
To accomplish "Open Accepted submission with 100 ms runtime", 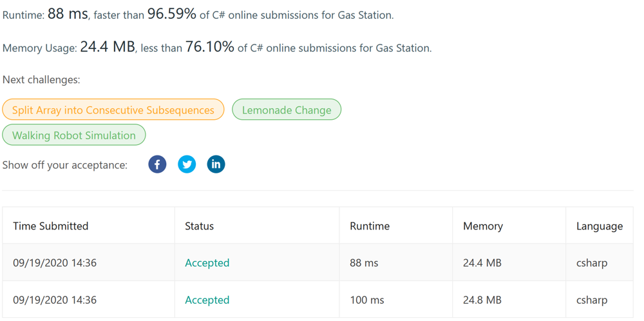I will [207, 300].
